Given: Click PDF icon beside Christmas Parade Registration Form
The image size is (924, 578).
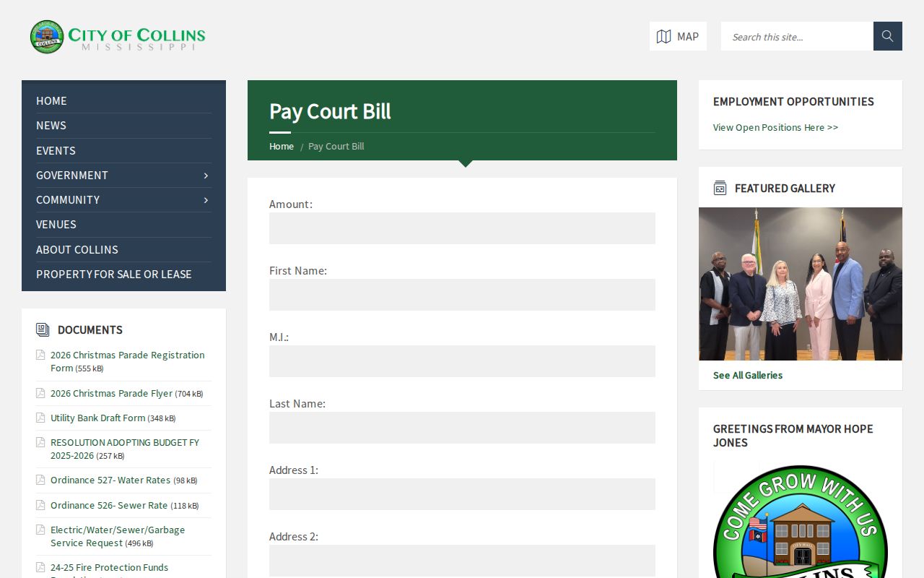Looking at the screenshot, I should pyautogui.click(x=40, y=355).
